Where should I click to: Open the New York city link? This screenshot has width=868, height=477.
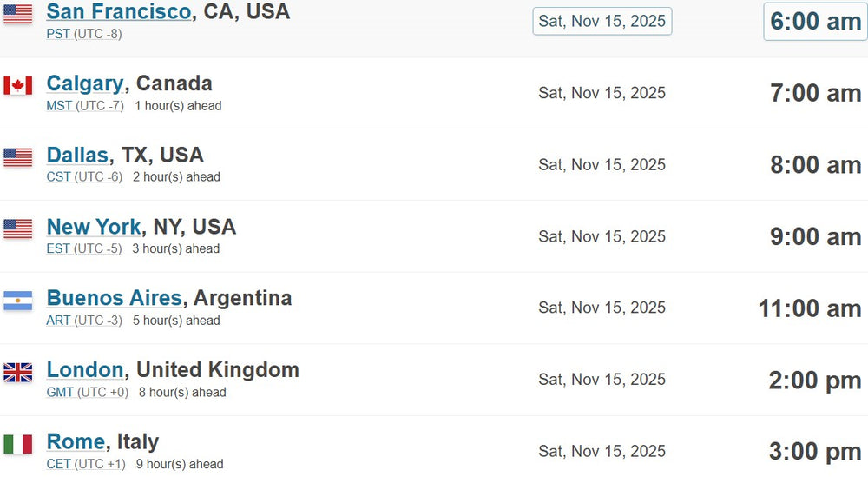click(94, 227)
